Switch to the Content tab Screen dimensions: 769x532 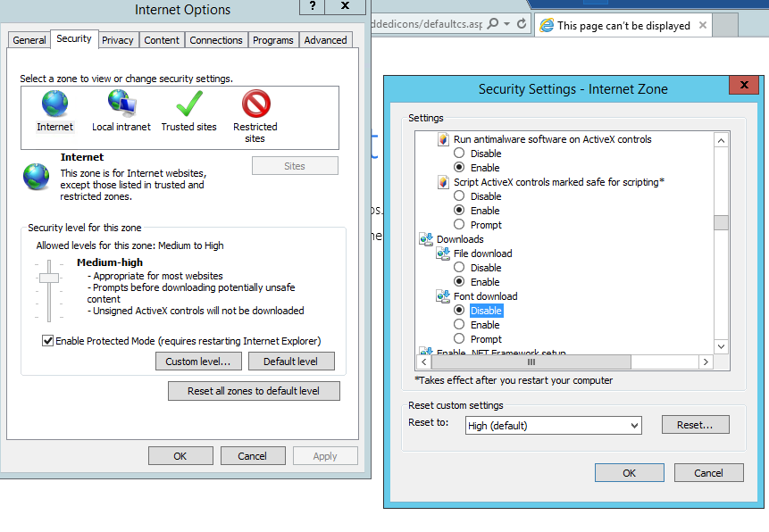(162, 40)
